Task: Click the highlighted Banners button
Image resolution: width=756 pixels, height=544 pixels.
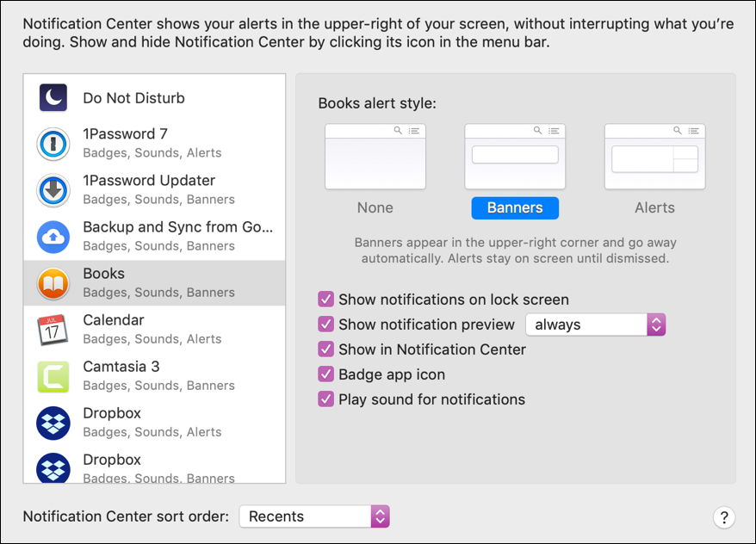Action: tap(515, 207)
